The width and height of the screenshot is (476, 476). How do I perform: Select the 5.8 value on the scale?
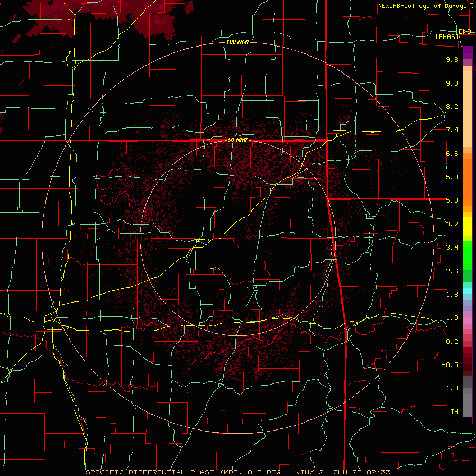click(452, 177)
